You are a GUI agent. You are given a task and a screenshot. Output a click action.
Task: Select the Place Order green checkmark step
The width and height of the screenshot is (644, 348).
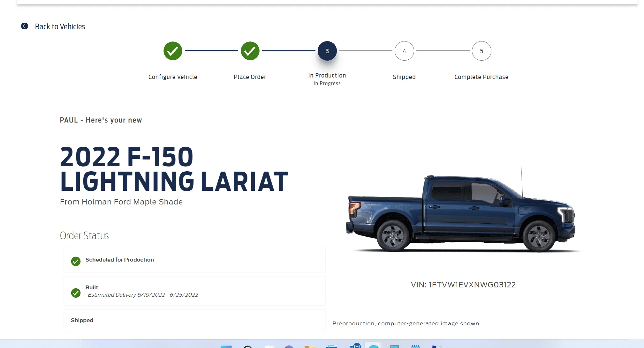click(250, 51)
